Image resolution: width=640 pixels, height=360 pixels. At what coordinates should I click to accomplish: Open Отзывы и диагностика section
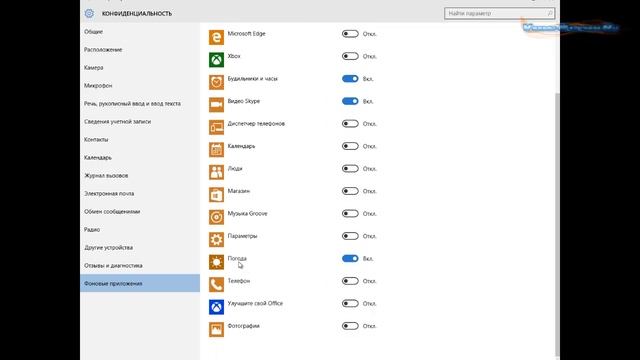point(140,265)
